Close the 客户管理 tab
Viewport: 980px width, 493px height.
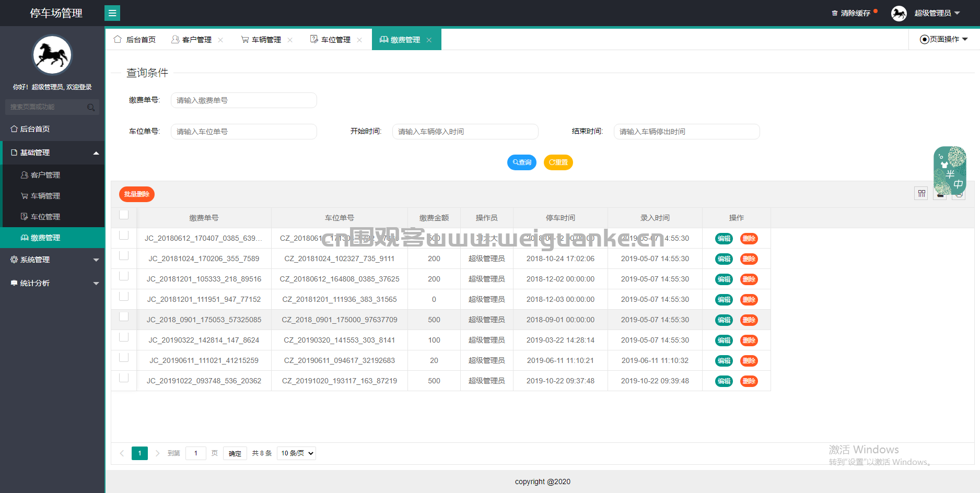tap(220, 40)
